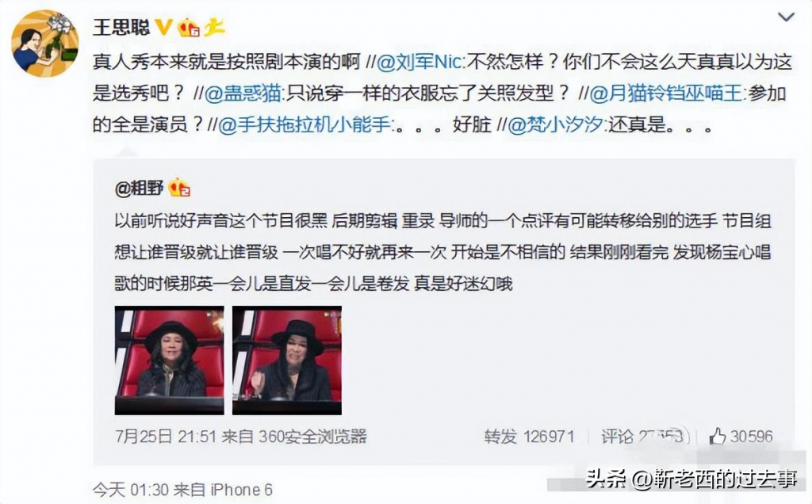Click the 7月25日 21:51 timestamp
The width and height of the screenshot is (812, 504).
tap(165, 436)
